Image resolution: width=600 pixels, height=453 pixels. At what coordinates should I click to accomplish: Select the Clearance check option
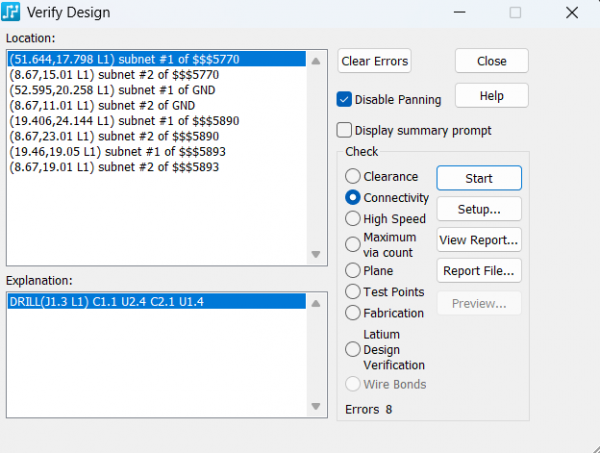click(x=352, y=177)
